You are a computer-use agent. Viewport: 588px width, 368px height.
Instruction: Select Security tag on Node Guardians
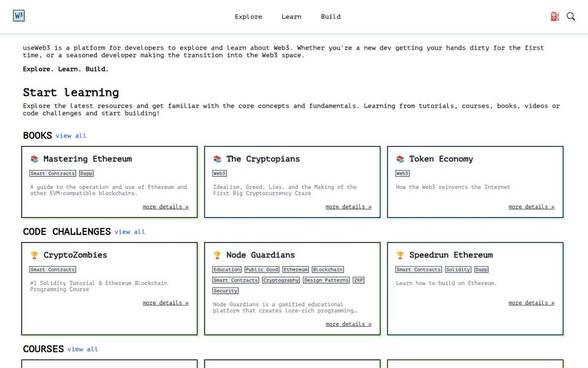click(225, 291)
